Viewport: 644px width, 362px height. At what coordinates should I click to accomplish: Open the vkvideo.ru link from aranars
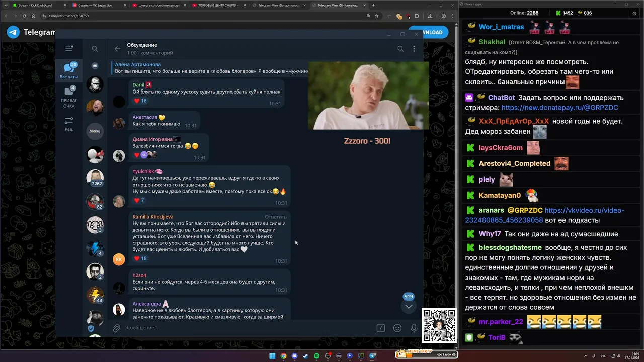tap(545, 215)
